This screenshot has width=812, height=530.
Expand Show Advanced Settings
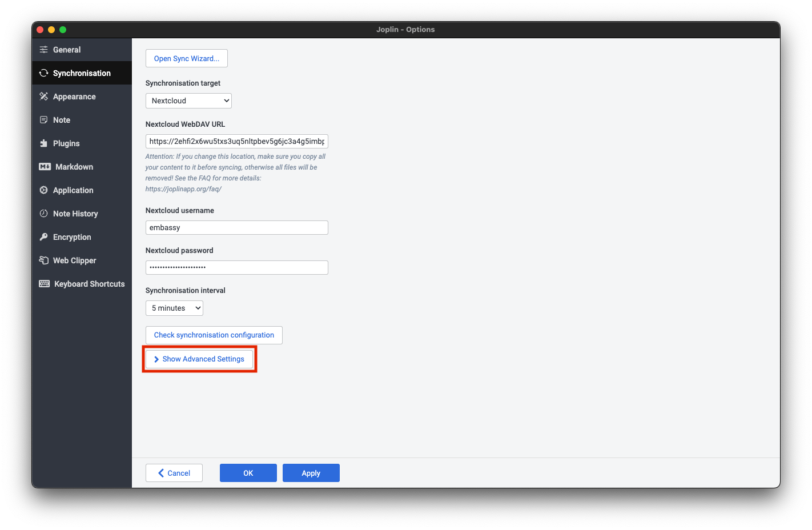tap(199, 359)
